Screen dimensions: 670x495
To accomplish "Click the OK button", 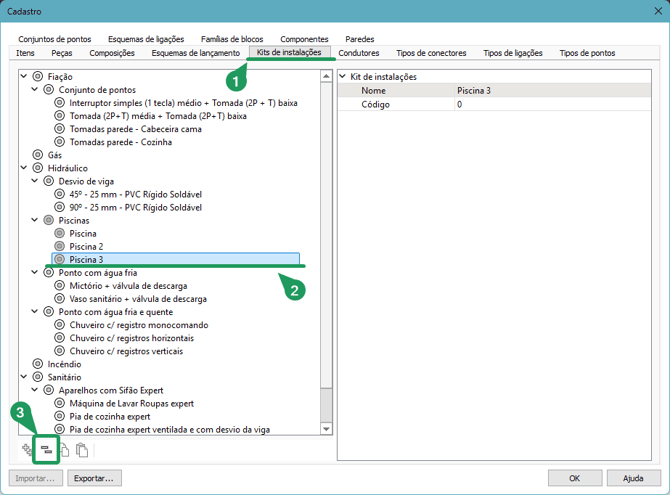I will pos(574,478).
